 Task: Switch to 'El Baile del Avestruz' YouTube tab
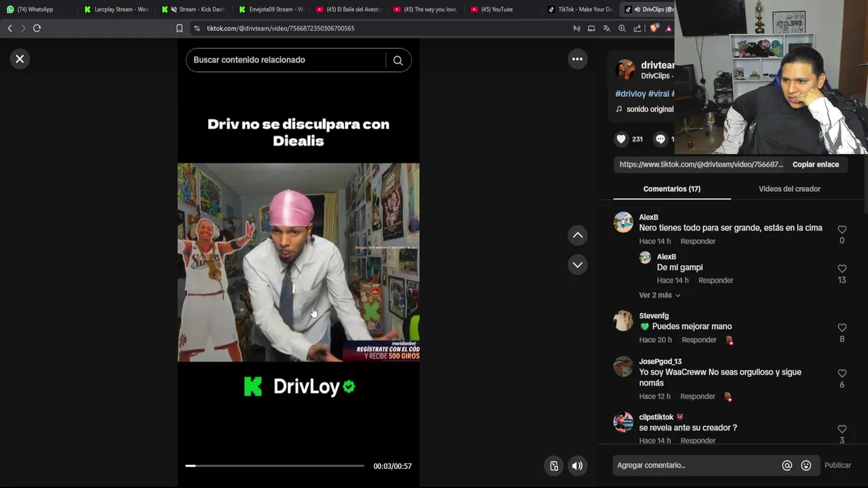tap(349, 9)
